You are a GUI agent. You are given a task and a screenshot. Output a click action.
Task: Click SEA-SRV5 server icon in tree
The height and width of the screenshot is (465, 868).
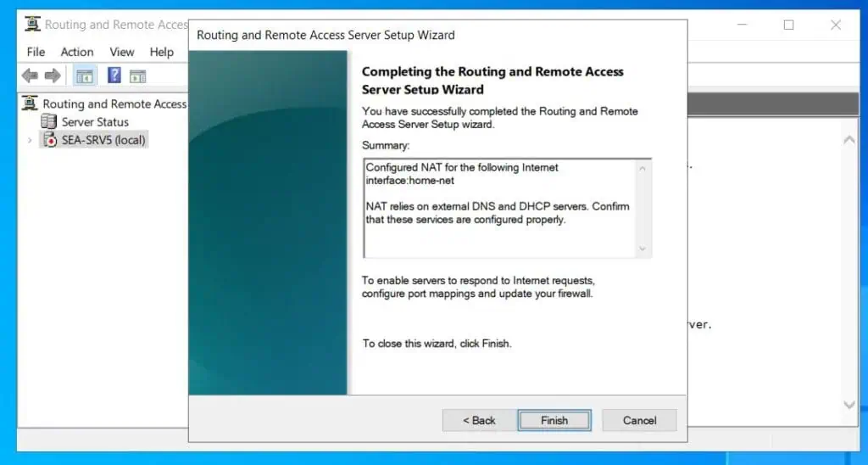[x=50, y=140]
